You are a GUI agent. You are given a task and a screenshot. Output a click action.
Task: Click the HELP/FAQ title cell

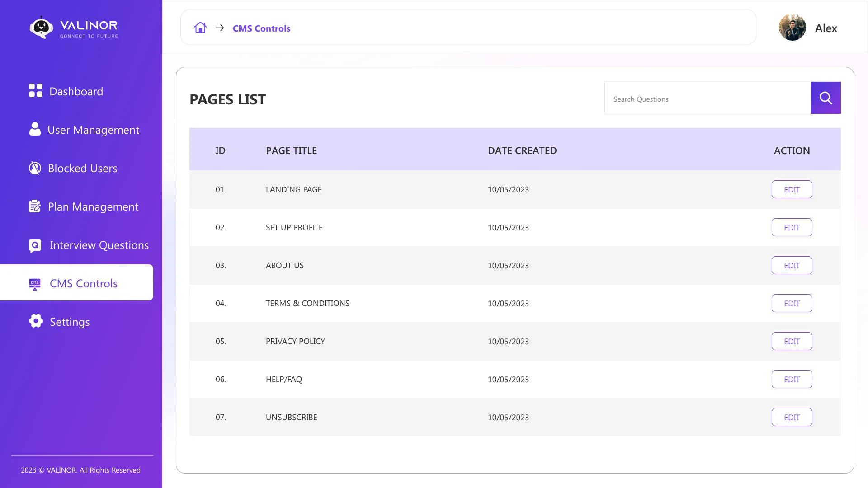[x=283, y=379]
